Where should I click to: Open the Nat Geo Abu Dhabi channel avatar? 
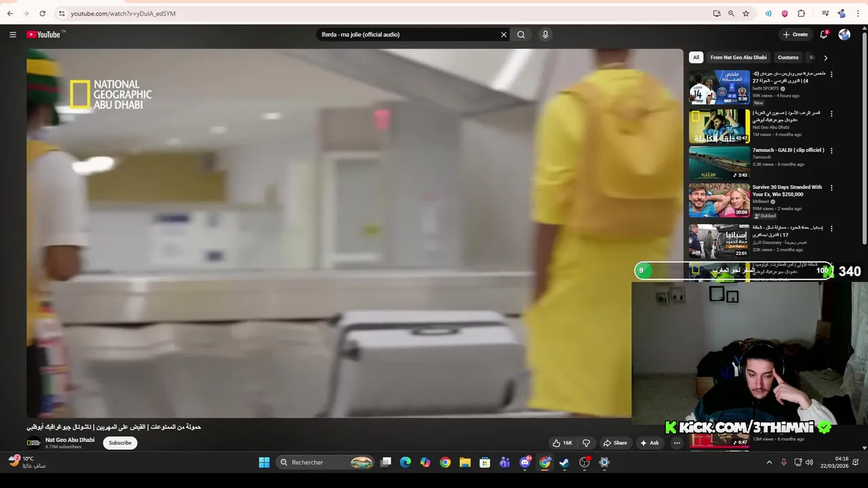(x=33, y=443)
